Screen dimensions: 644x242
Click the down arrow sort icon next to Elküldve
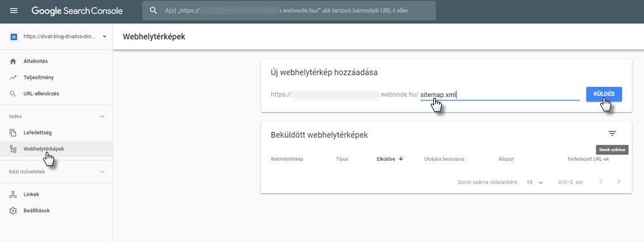tap(401, 159)
